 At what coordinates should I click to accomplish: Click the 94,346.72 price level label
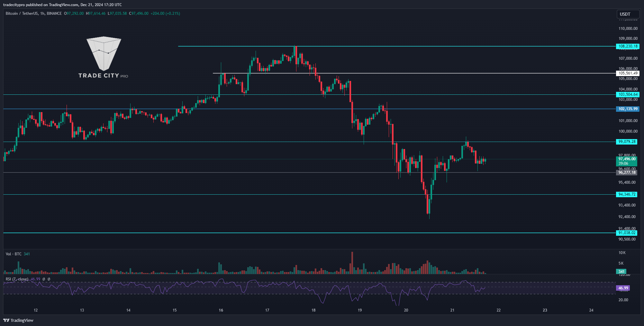pyautogui.click(x=627, y=194)
